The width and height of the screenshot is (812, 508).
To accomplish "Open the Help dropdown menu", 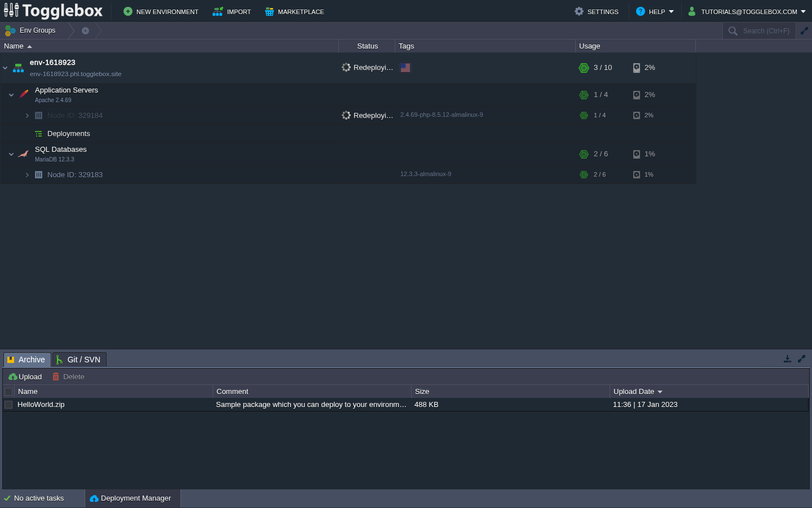I will coord(655,11).
